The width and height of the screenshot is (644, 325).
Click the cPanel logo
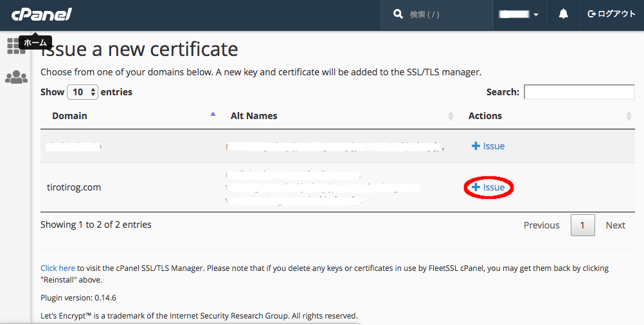click(x=40, y=14)
